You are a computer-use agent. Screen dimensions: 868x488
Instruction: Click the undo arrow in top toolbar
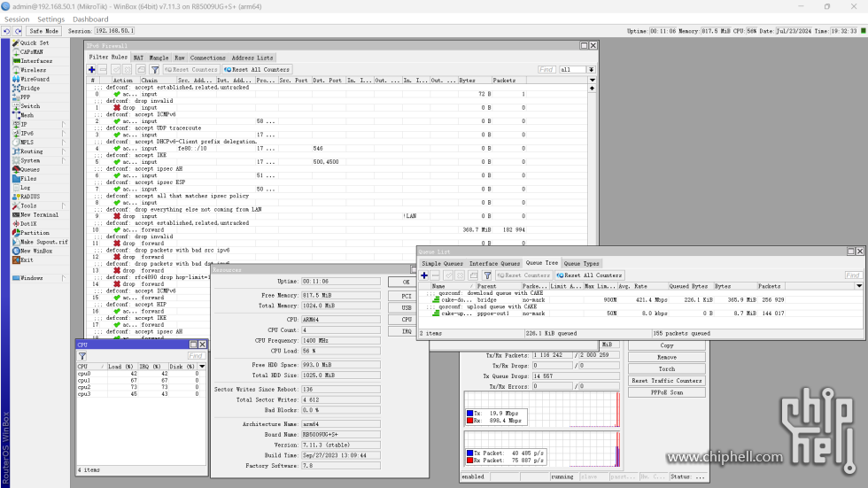coord(7,31)
